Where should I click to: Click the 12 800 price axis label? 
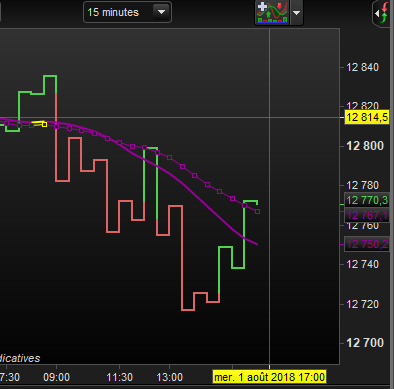point(365,146)
